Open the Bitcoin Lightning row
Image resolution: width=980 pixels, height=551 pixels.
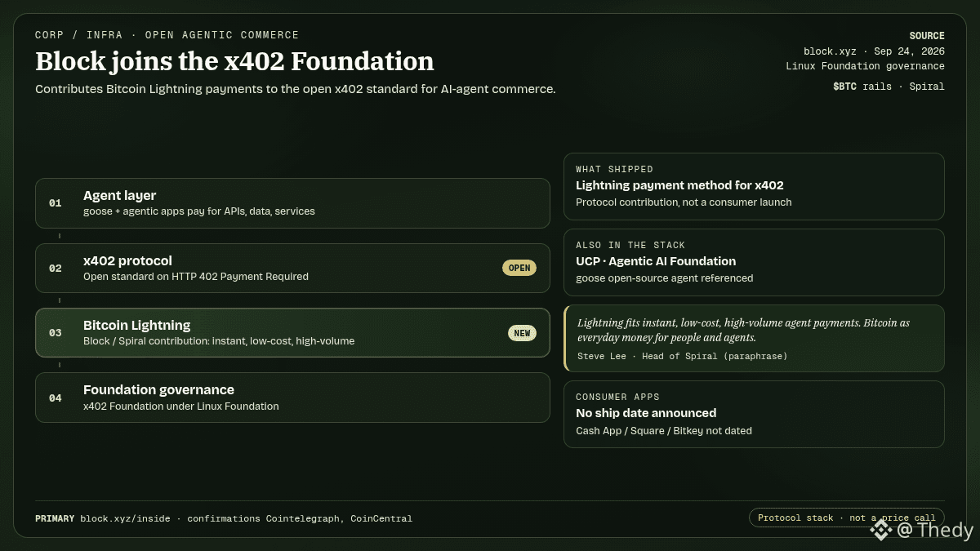(292, 332)
